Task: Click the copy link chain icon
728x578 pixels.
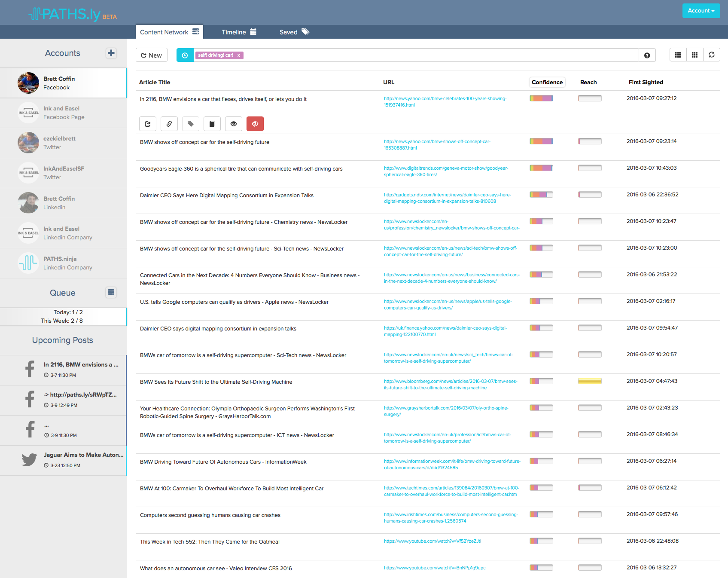Action: [x=169, y=124]
